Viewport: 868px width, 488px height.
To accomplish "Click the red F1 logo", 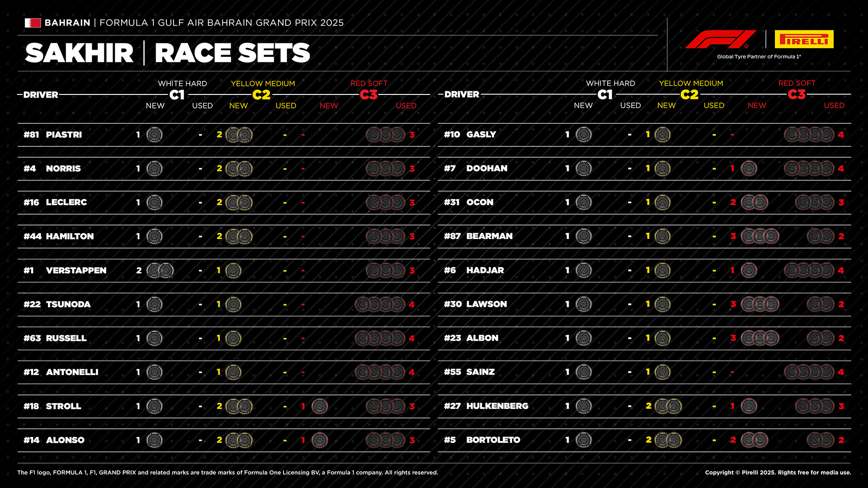I will 720,39.
